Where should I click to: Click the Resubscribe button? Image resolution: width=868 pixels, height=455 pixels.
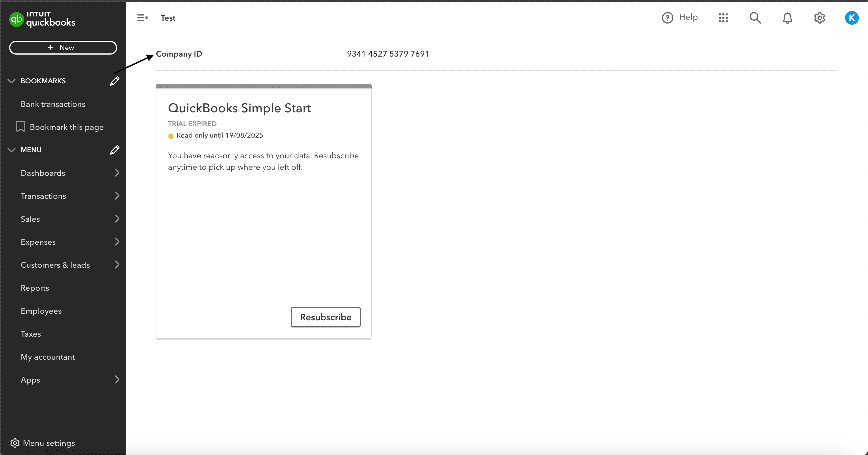[x=325, y=317]
